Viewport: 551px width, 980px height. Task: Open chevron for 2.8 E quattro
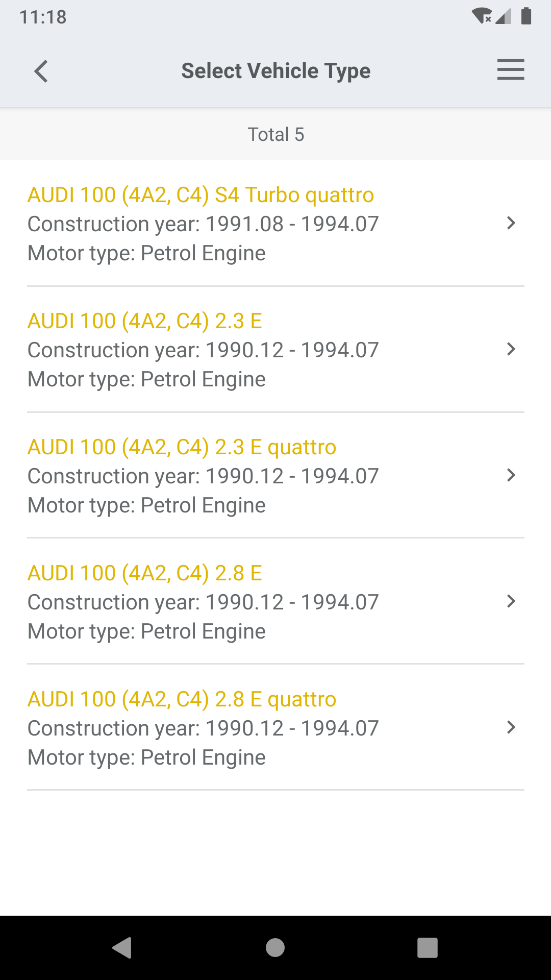tap(511, 727)
